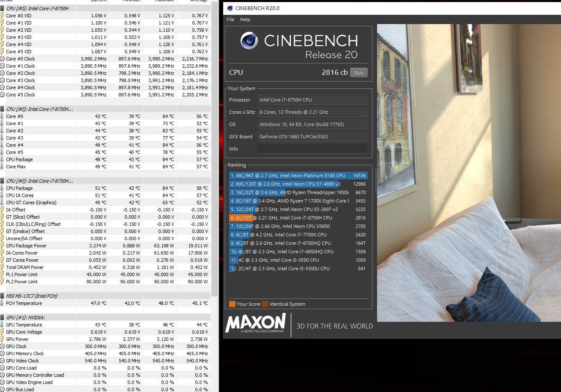Click the voltage icon beside Core #0 VID
The width and height of the screenshot is (561, 392).
coord(2,16)
